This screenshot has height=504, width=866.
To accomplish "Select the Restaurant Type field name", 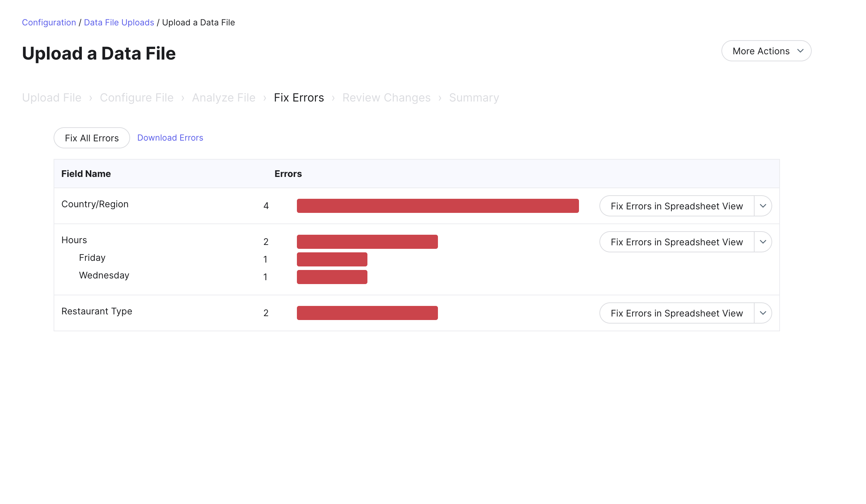I will click(97, 311).
